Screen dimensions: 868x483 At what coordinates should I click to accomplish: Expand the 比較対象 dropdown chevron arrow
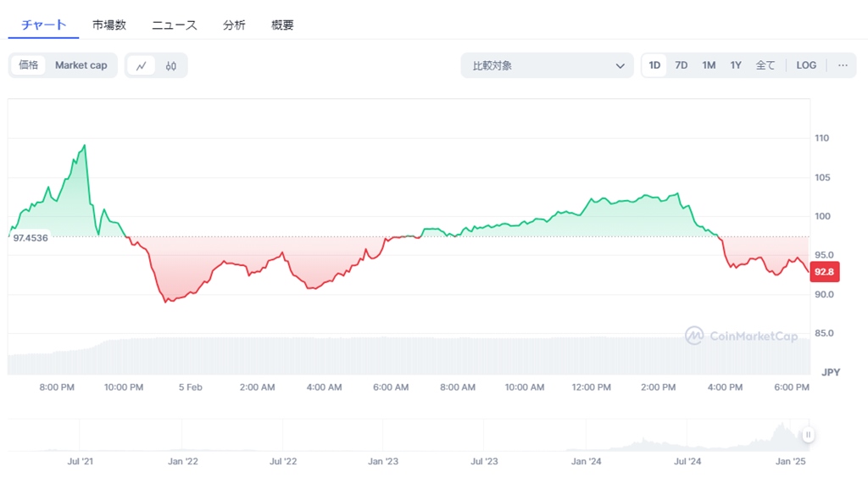[x=620, y=65]
